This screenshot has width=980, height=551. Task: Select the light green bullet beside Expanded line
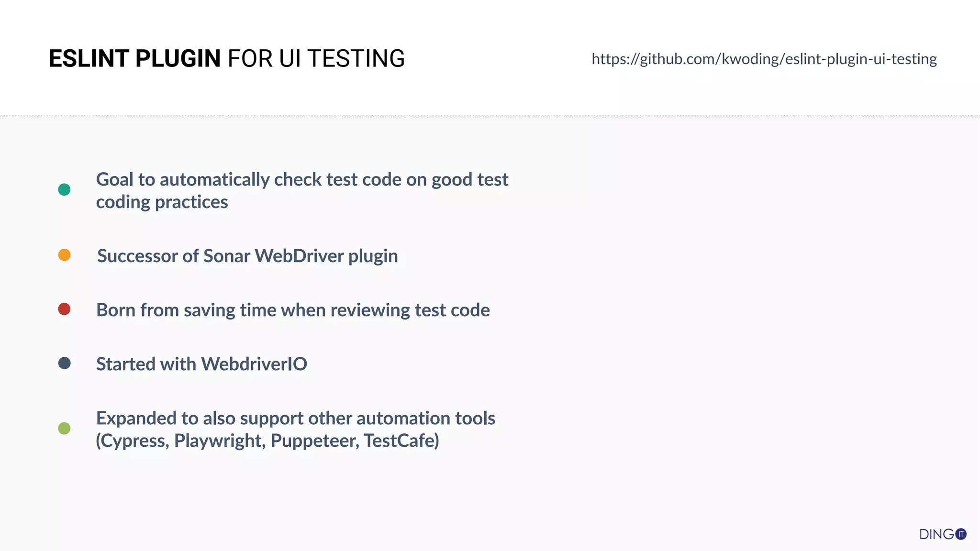pyautogui.click(x=64, y=428)
